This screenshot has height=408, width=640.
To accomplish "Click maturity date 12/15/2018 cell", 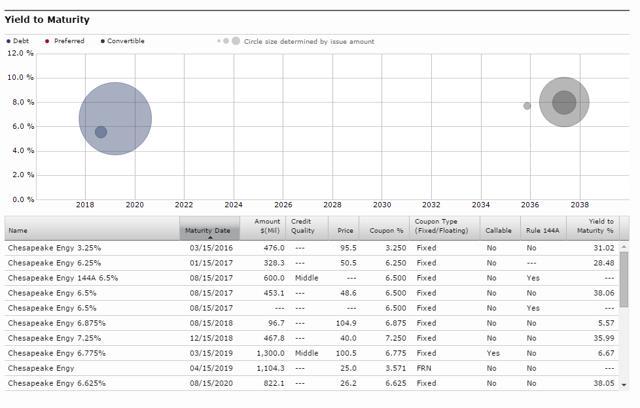I will tap(211, 338).
